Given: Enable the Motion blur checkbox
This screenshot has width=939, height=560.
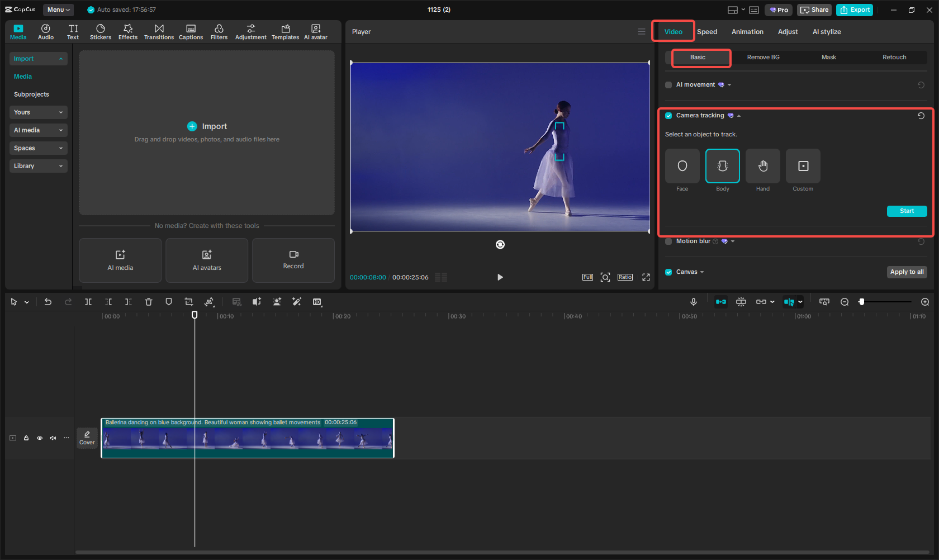Looking at the screenshot, I should 668,241.
